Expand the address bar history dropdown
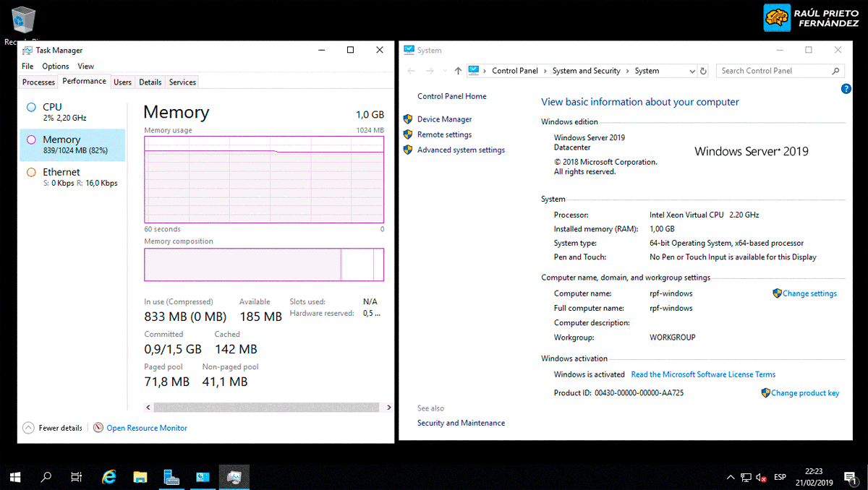This screenshot has height=490, width=868. 689,71
